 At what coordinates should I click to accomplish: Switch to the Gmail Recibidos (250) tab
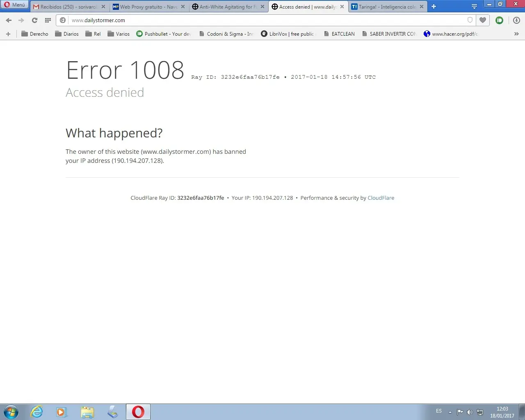[69, 7]
